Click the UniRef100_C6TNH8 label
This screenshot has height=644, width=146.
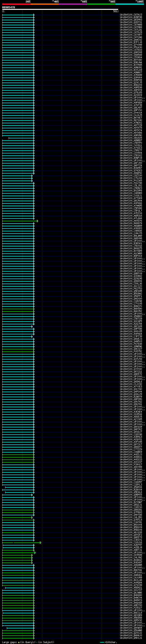131,25
